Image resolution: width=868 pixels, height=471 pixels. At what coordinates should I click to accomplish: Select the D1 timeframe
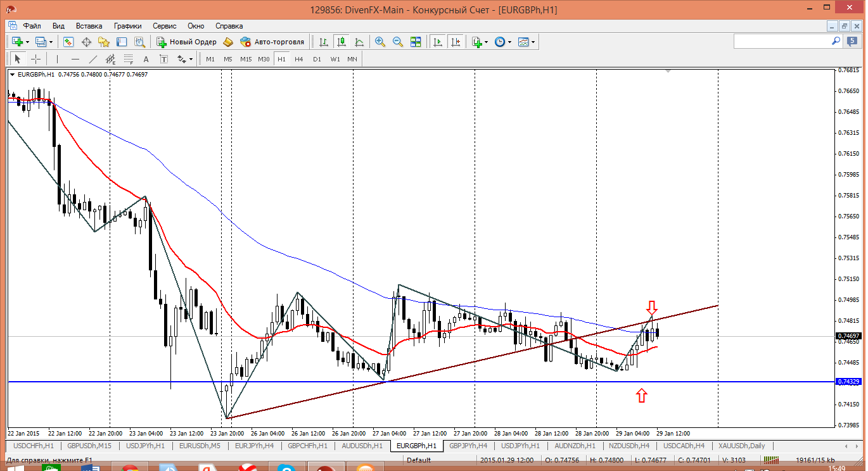coord(317,59)
